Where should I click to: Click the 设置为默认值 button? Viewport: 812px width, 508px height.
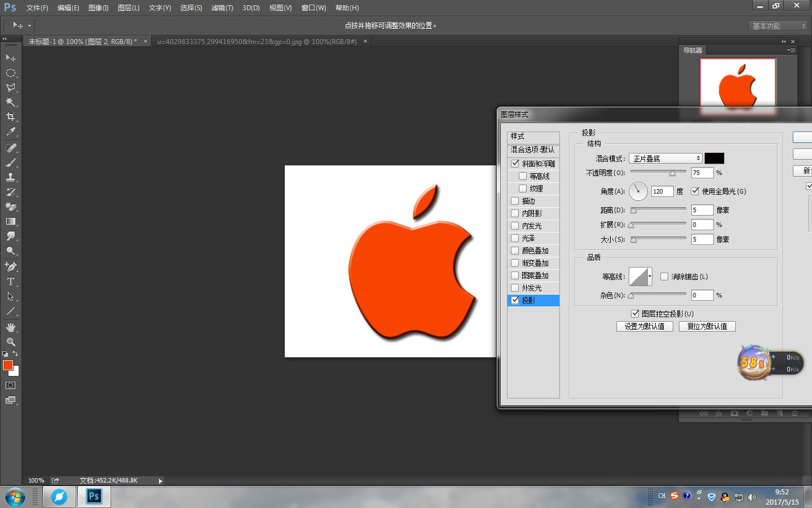tap(645, 326)
